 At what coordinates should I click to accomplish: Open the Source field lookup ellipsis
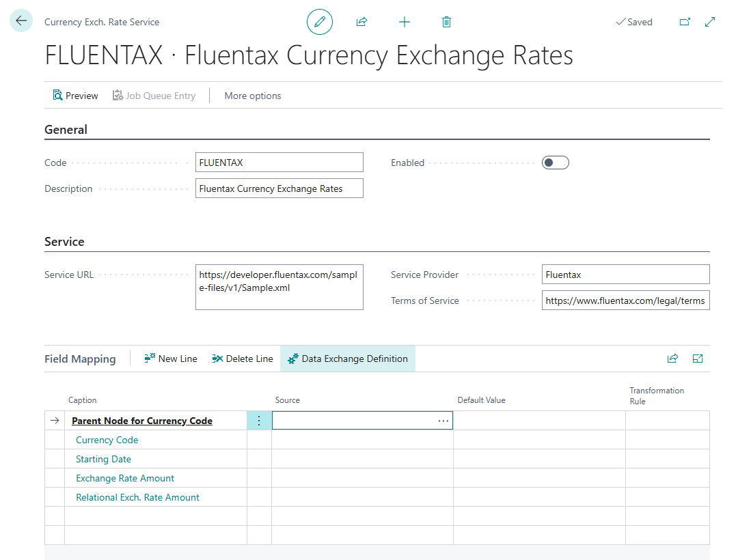[x=443, y=421]
